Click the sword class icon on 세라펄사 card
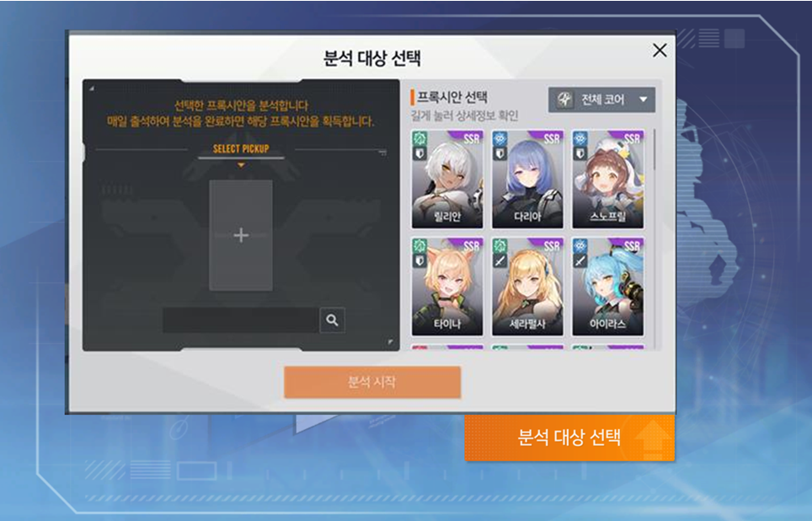 499,260
